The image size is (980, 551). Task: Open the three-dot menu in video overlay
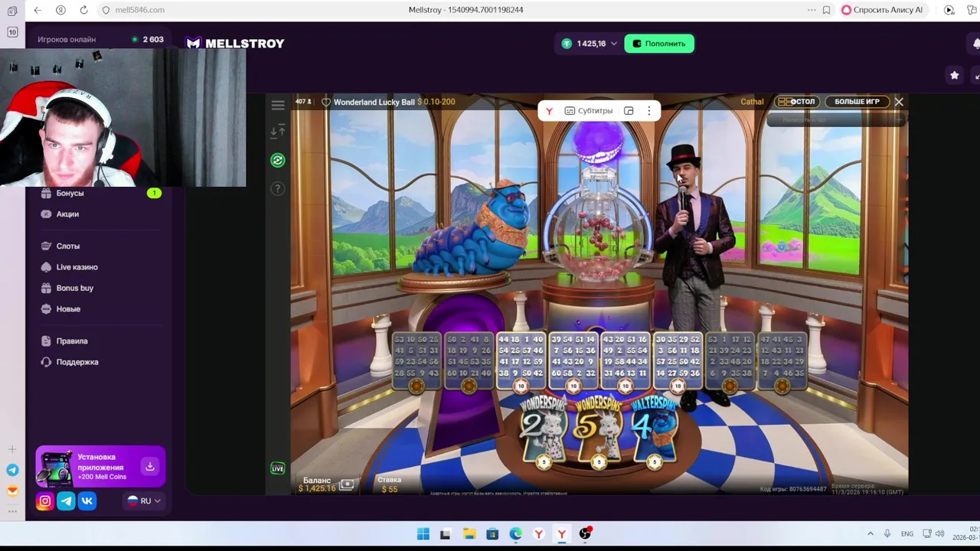648,111
